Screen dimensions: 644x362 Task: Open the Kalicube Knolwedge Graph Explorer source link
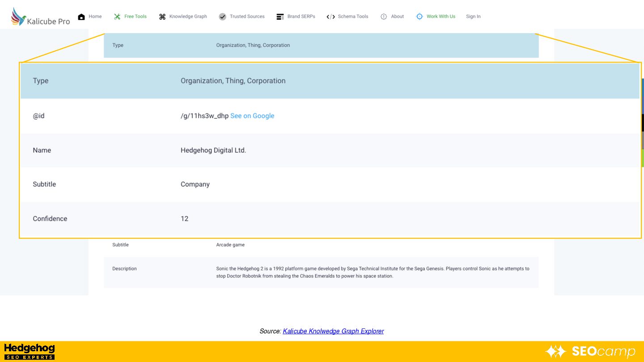pos(333,331)
